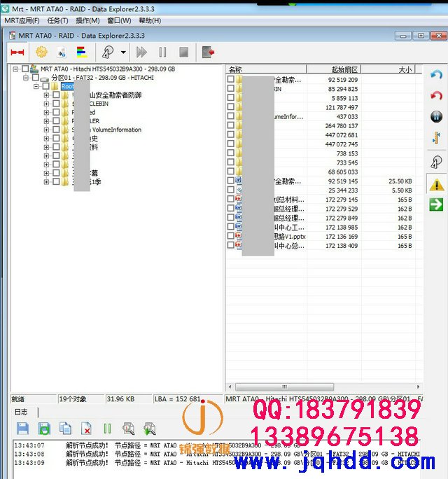Expand the CLEBIN folder node
Image resolution: width=448 pixels, height=479 pixels.
pos(46,104)
